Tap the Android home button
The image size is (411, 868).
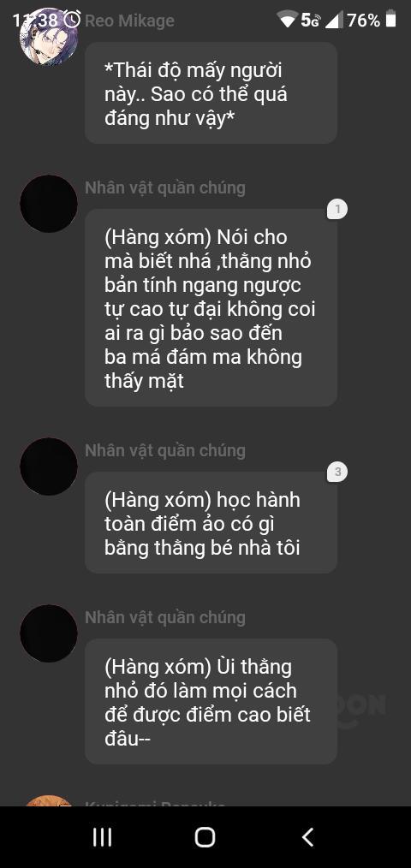pyautogui.click(x=205, y=837)
